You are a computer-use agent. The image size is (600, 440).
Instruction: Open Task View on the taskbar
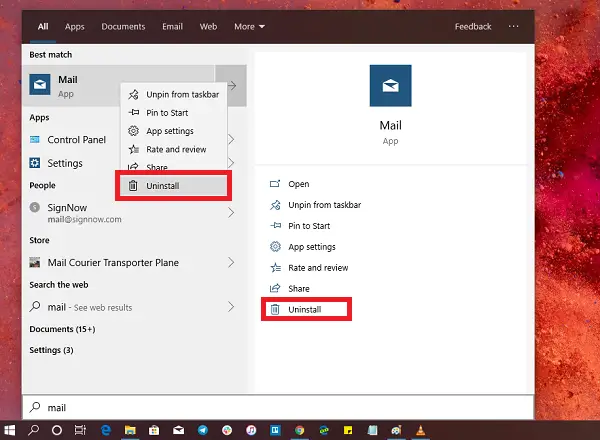click(x=80, y=430)
